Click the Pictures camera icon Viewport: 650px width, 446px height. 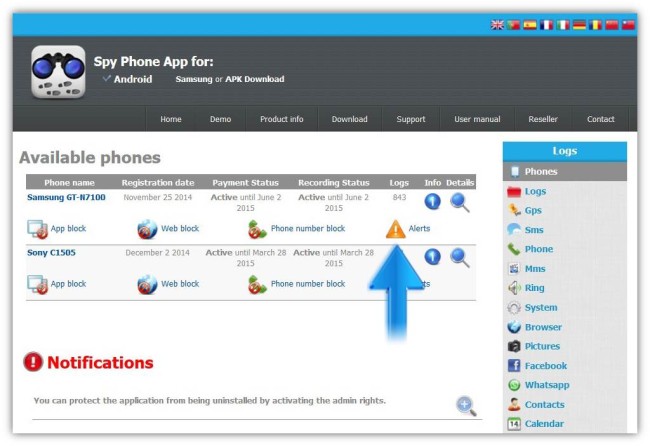[514, 346]
